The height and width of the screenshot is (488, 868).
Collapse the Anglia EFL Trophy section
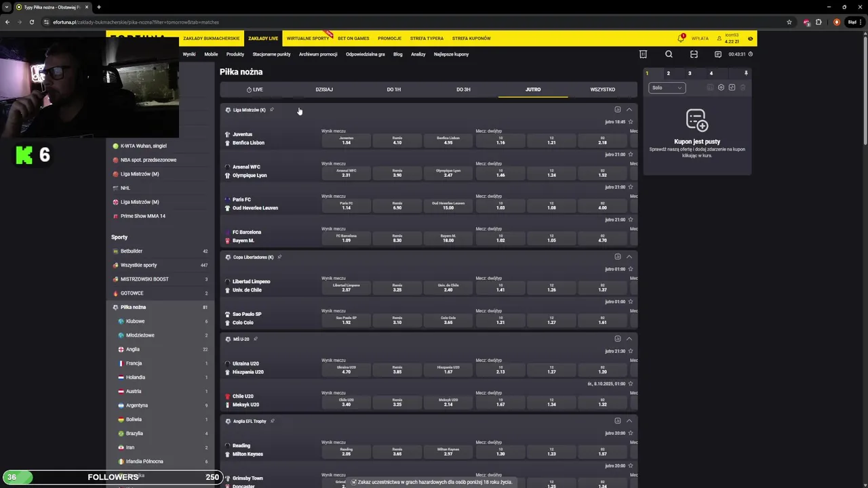629,421
